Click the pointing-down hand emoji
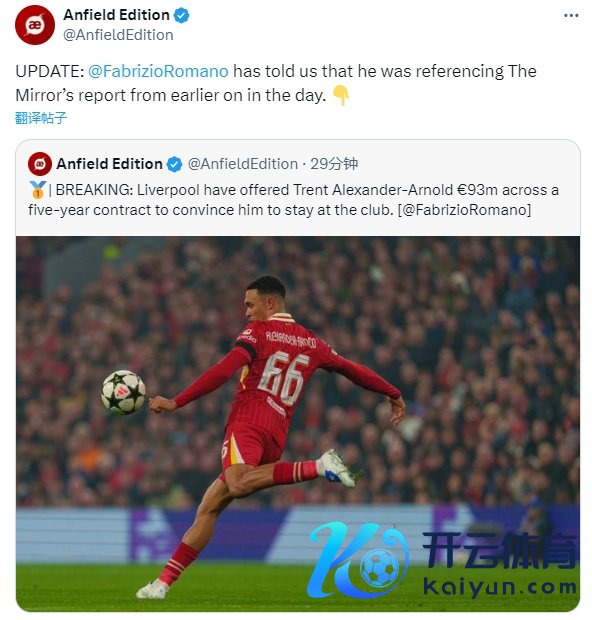 340,96
